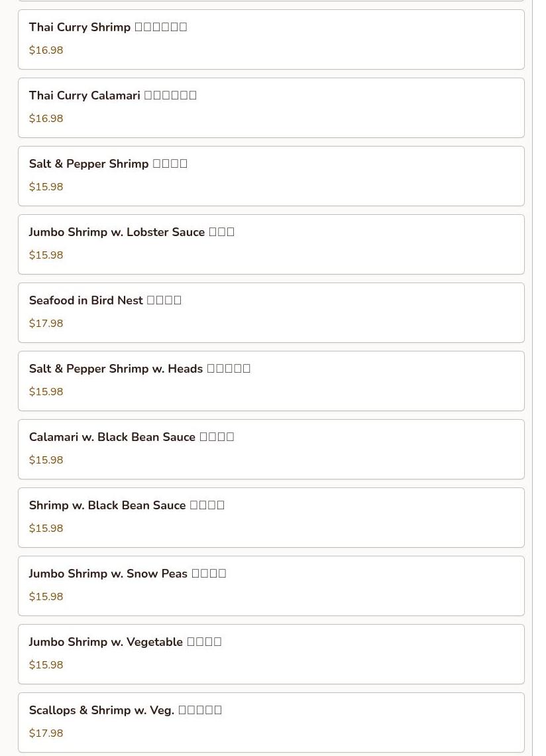Pick Salt & Pepper Shrimp w. Heads
Screen dimensions: 546x756
tap(271, 381)
